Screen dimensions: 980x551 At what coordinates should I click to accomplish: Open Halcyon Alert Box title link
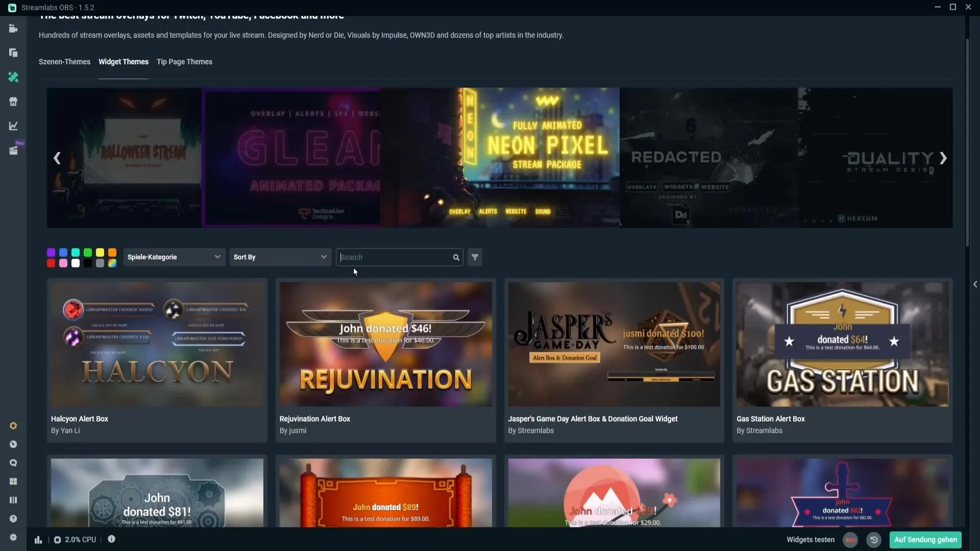tap(80, 419)
